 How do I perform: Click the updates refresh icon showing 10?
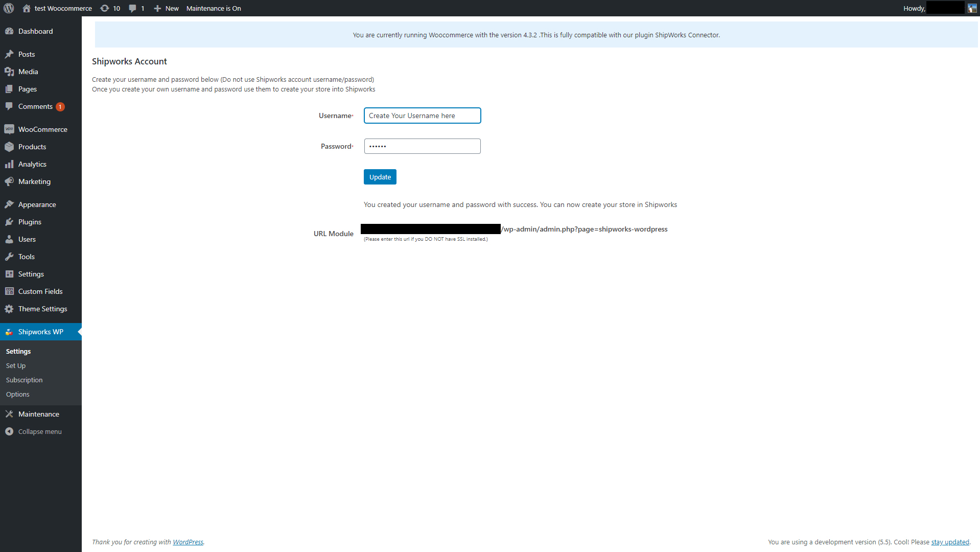point(105,8)
